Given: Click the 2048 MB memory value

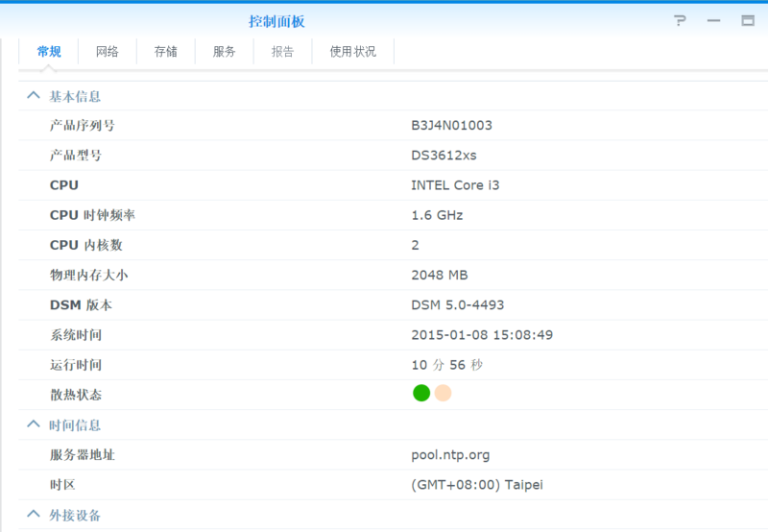Looking at the screenshot, I should tap(440, 275).
